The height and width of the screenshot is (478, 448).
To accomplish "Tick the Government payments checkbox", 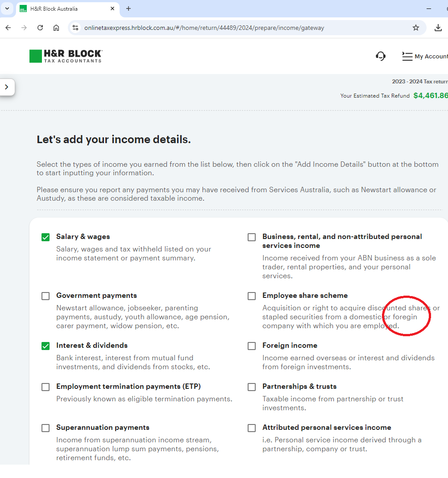I will tap(46, 296).
